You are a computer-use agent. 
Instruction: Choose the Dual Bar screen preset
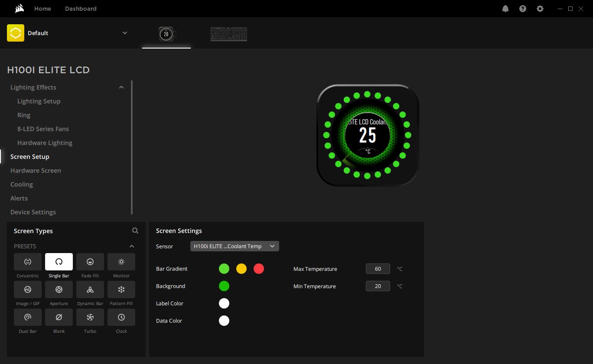(28, 317)
